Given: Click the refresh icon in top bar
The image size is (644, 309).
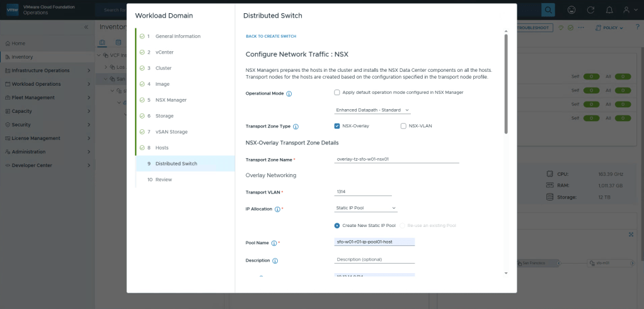Looking at the screenshot, I should coord(590,10).
